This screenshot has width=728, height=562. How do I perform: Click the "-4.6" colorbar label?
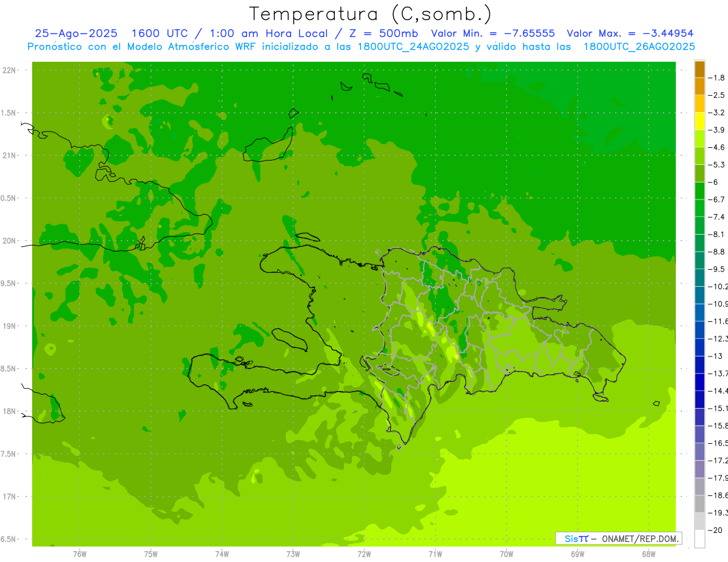tap(717, 147)
